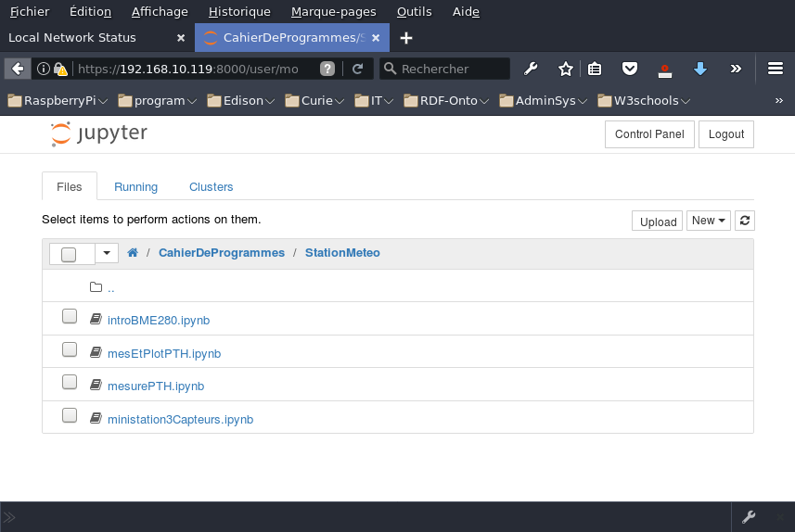Click into the Rechercher search field
Viewport: 795px width, 532px height.
coord(452,69)
